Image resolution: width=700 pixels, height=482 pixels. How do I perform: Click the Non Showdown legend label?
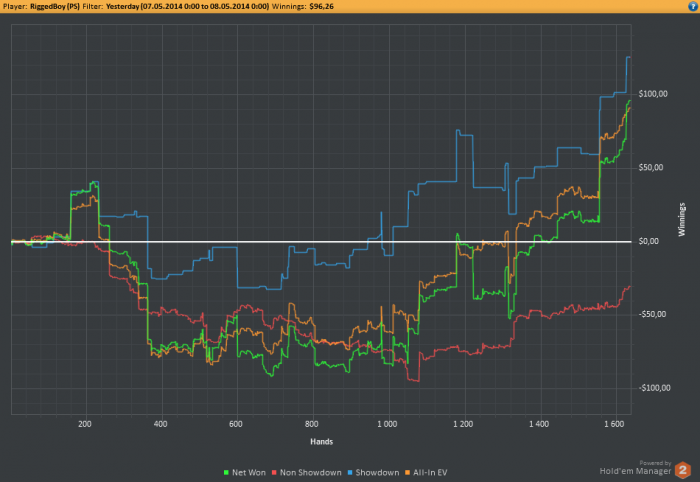[x=311, y=473]
